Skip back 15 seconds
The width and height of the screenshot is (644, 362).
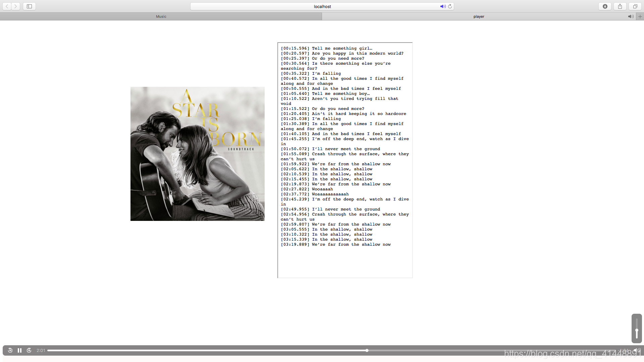(x=10, y=350)
